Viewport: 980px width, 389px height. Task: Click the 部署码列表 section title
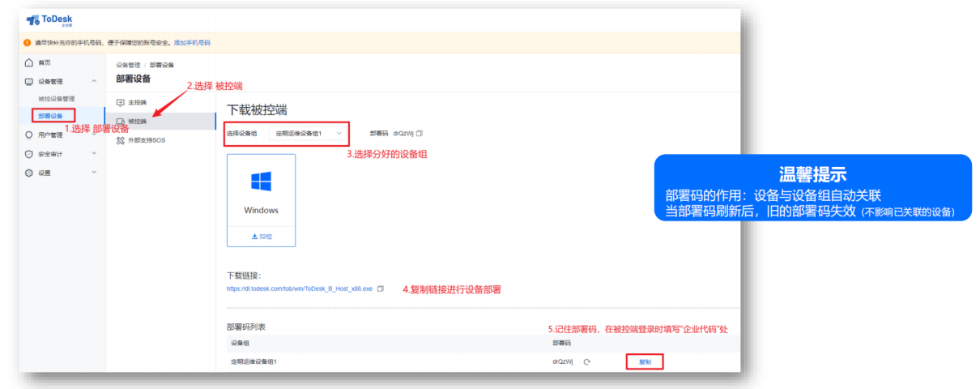246,327
